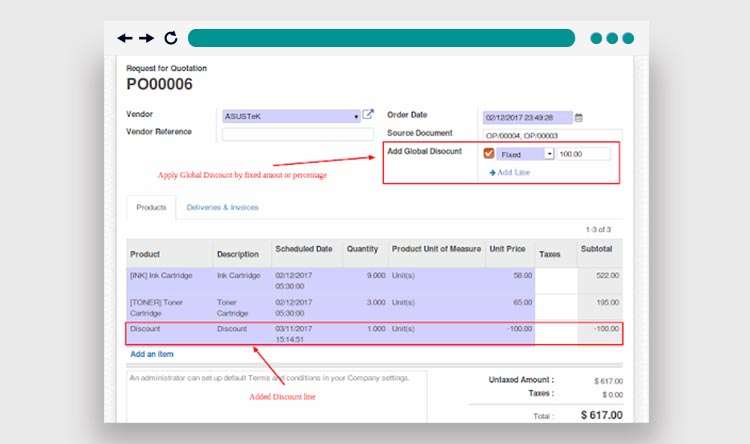
Task: Open the Fixed discount type dropdown
Action: 525,154
